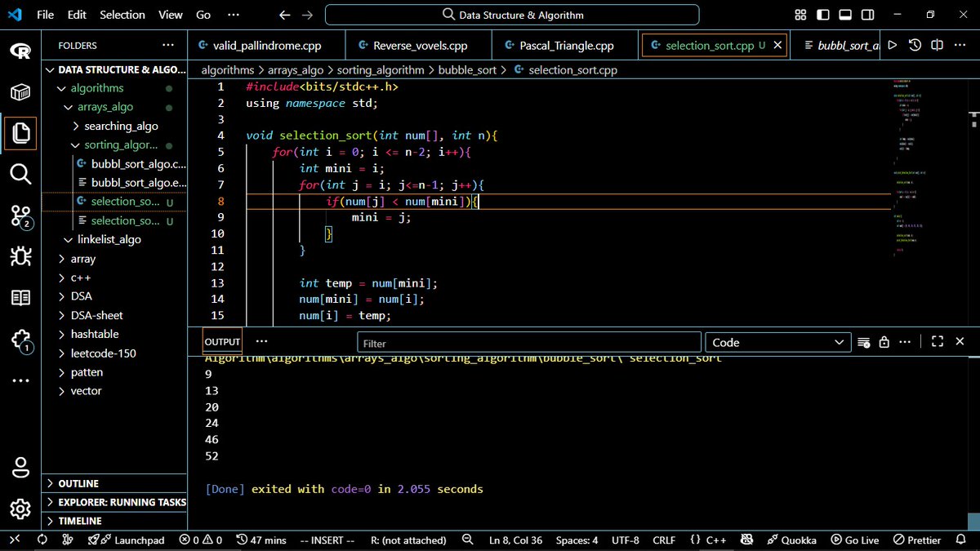Close the selection_sort.cpp tab
980x551 pixels.
click(777, 46)
